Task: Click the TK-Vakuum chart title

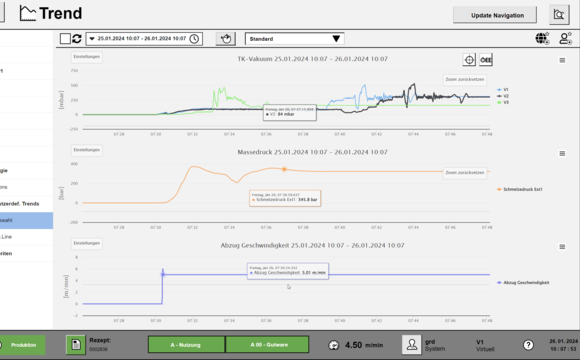Action: click(x=313, y=59)
